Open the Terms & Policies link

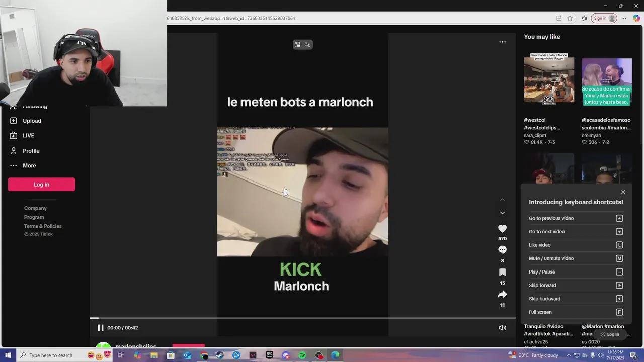(43, 226)
